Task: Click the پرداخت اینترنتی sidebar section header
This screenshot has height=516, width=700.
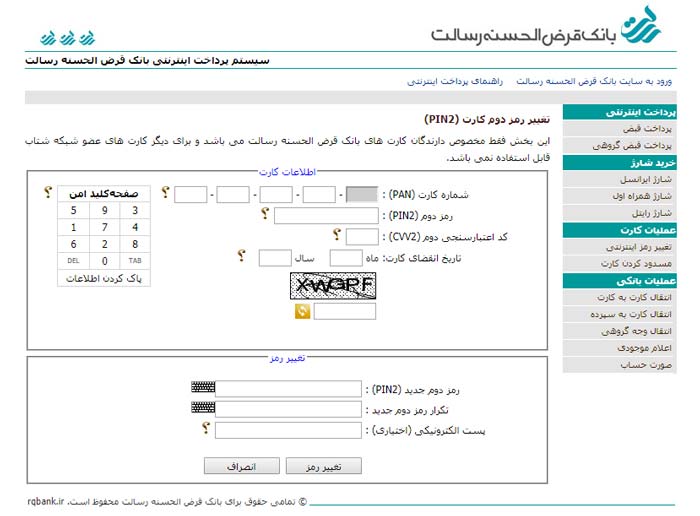Action: click(620, 112)
